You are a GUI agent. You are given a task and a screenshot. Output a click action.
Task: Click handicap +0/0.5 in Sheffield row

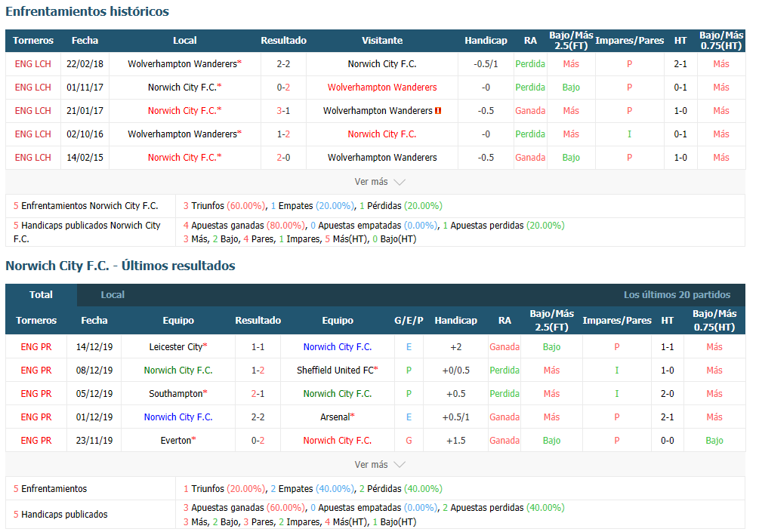(x=455, y=371)
